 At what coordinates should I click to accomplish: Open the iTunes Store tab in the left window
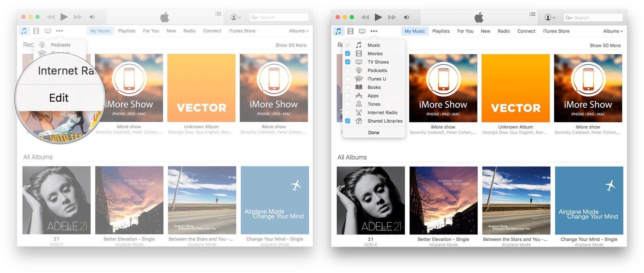pyautogui.click(x=242, y=31)
